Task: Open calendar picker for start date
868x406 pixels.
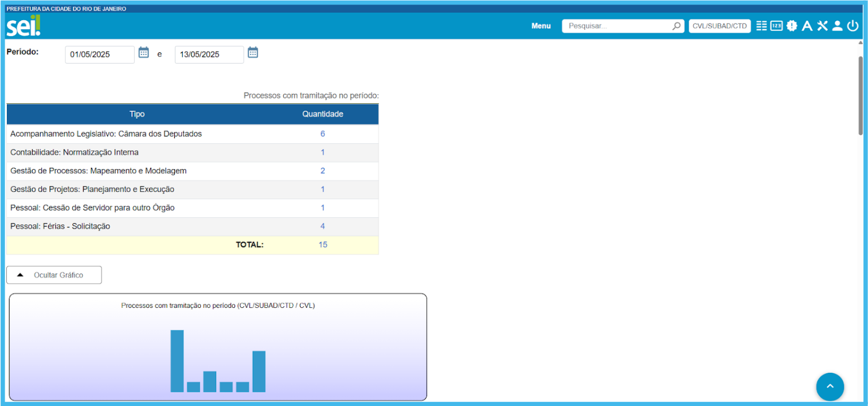Action: (144, 53)
